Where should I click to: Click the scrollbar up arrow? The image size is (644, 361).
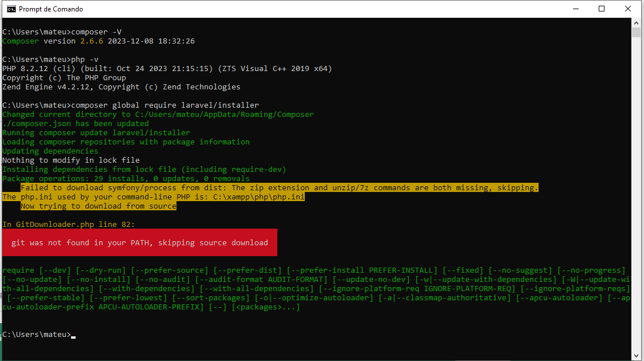pos(636,22)
